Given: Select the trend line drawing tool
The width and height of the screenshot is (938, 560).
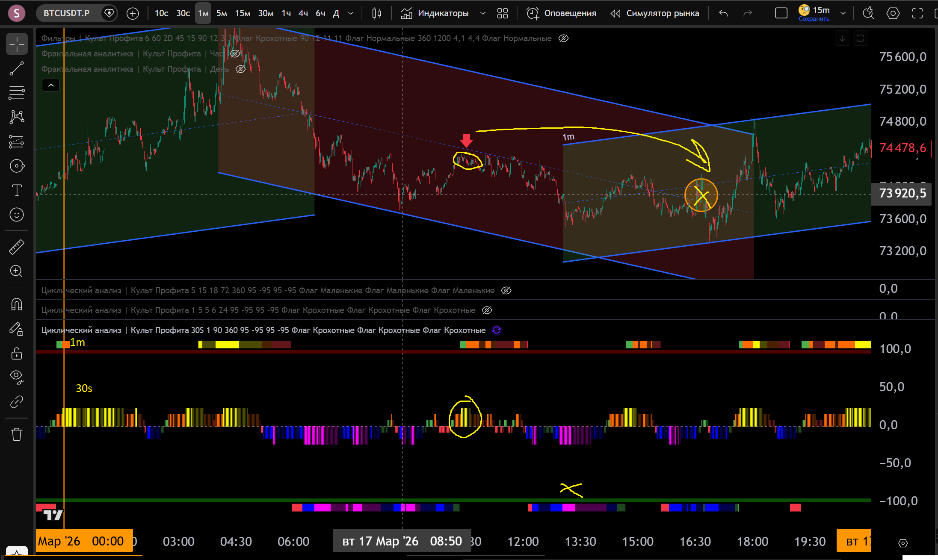Looking at the screenshot, I should (17, 68).
